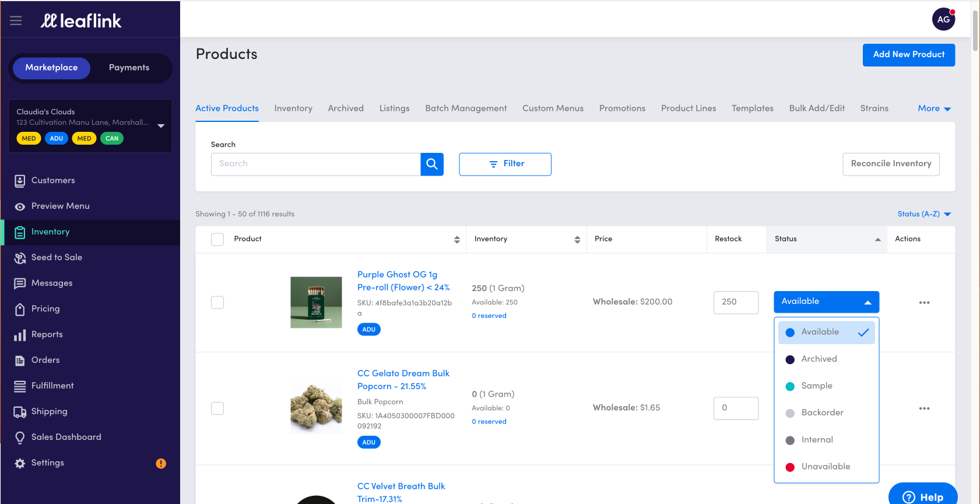Open the Archived tab
Screen dimensions: 980x504
pyautogui.click(x=346, y=108)
